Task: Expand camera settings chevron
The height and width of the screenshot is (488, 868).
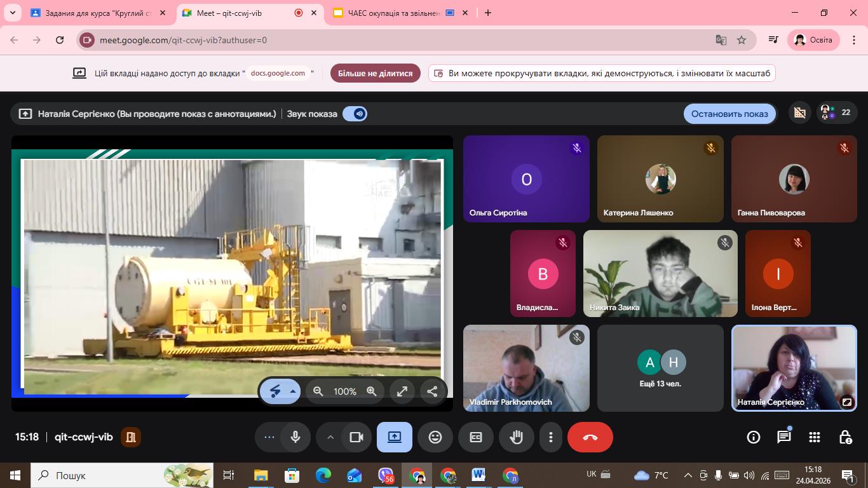Action: click(x=330, y=437)
